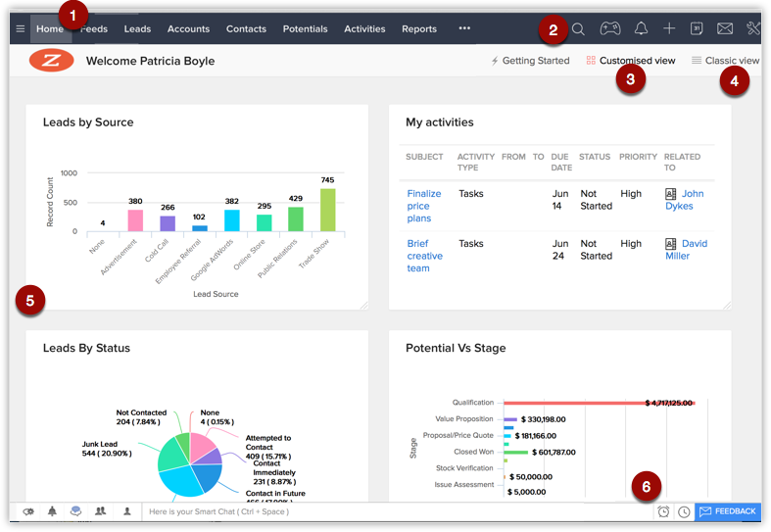
Task: Go to the Reports tab
Action: (x=419, y=29)
